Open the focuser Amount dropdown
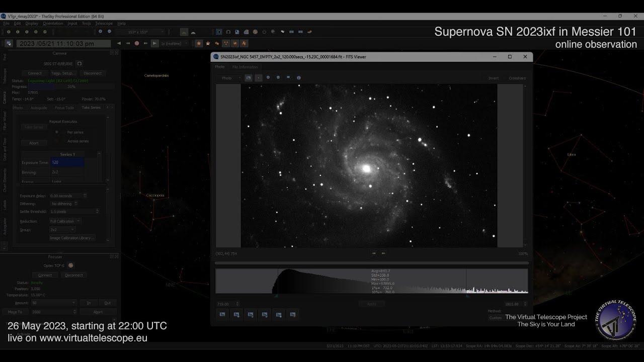Viewport: 644px width, 362px height. 53,303
